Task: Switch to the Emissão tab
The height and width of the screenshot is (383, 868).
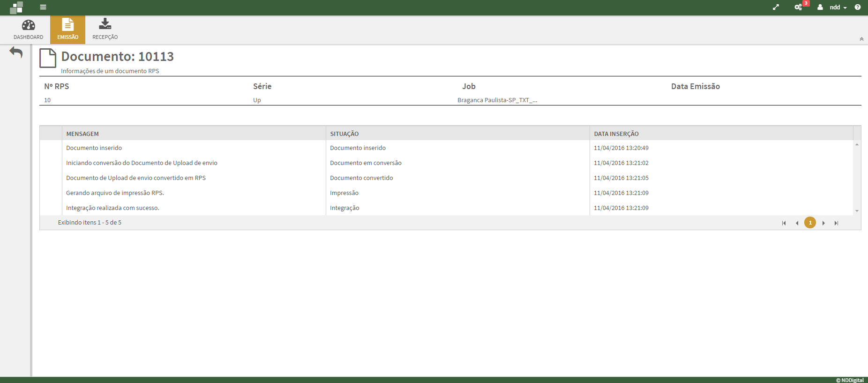Action: pyautogui.click(x=67, y=29)
